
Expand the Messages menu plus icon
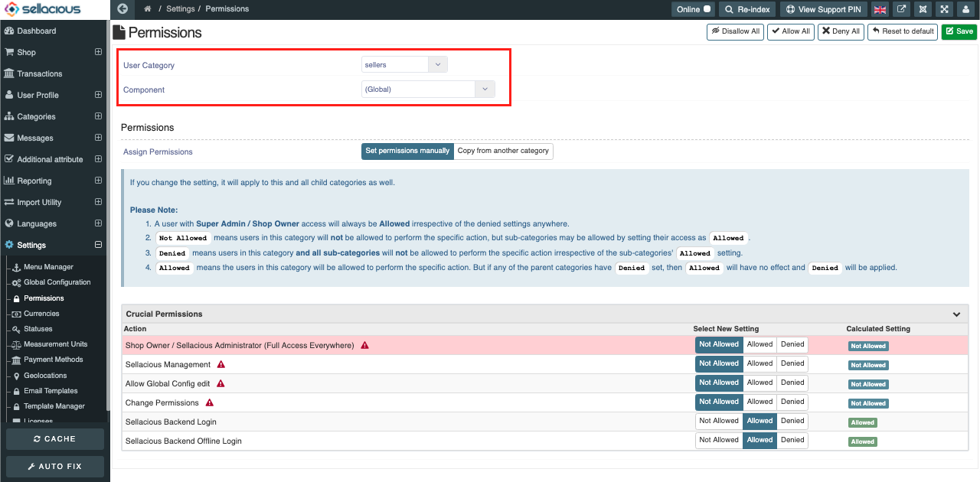click(x=98, y=138)
